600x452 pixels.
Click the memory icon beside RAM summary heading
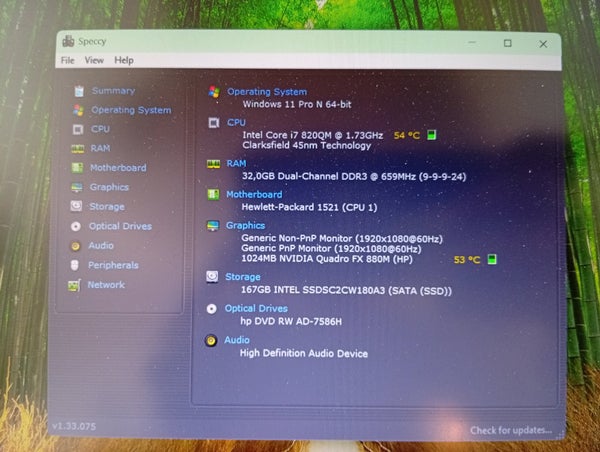click(213, 164)
